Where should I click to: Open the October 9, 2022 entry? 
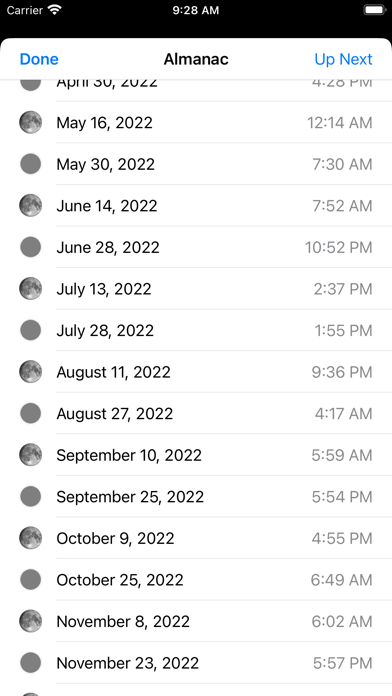pyautogui.click(x=196, y=538)
